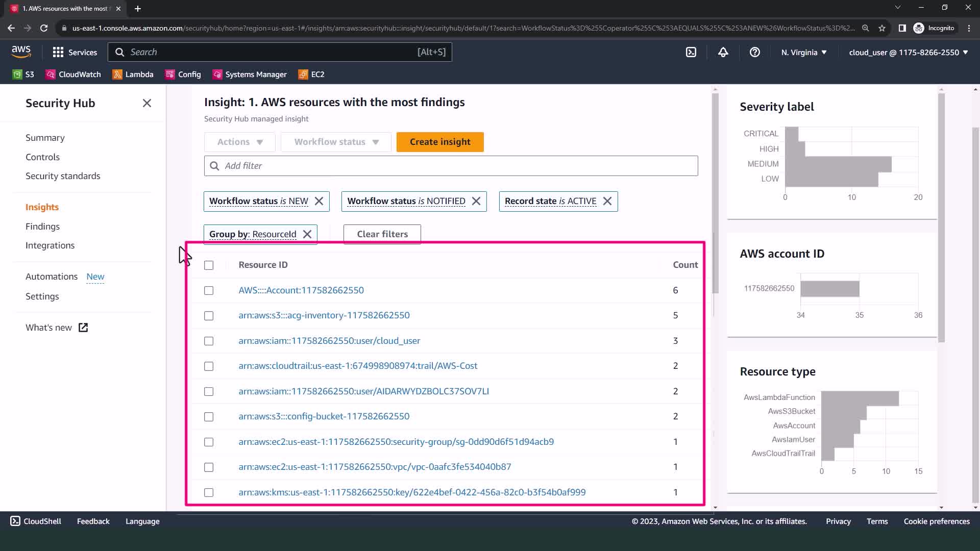Open the Systems Manager shortcut icon

tap(217, 74)
